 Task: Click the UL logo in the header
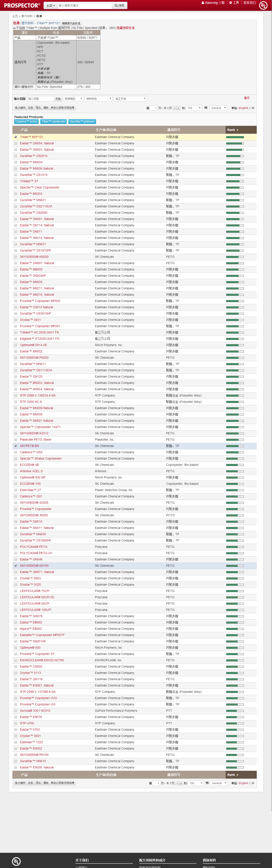[x=263, y=5]
